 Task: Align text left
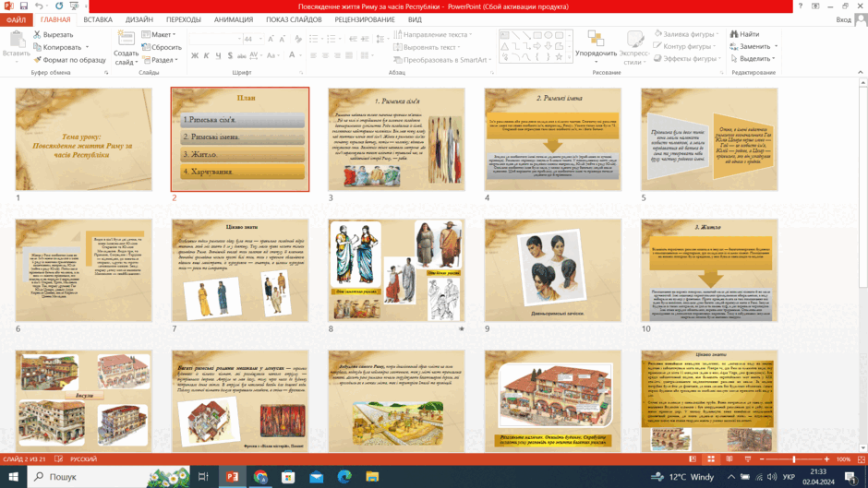(313, 55)
